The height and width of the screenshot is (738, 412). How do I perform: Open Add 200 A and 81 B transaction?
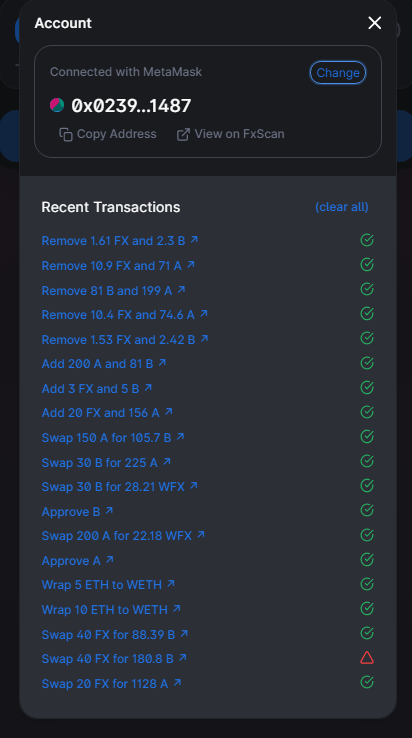[104, 364]
